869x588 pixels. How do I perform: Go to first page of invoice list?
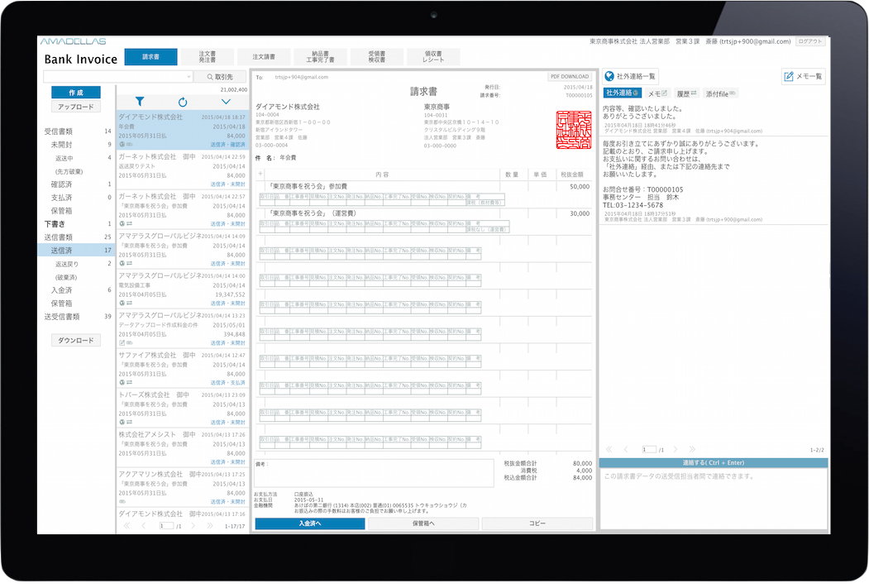click(x=127, y=526)
